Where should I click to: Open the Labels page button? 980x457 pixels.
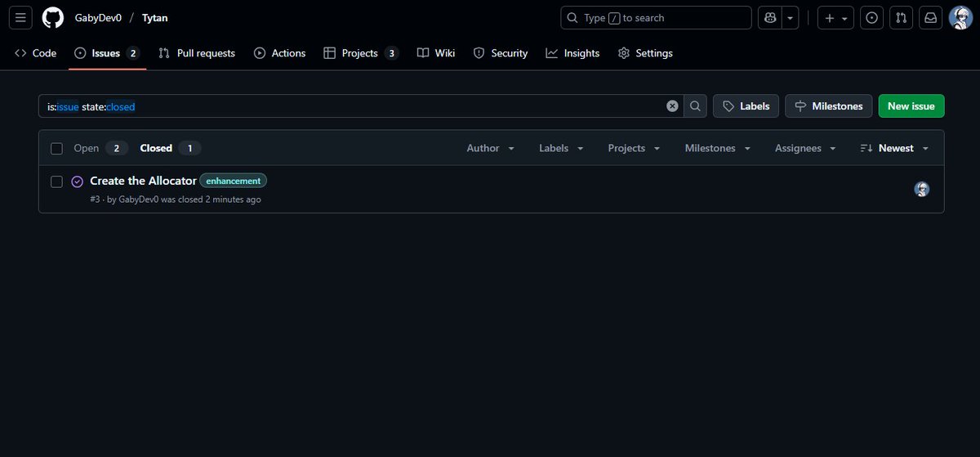(x=746, y=106)
